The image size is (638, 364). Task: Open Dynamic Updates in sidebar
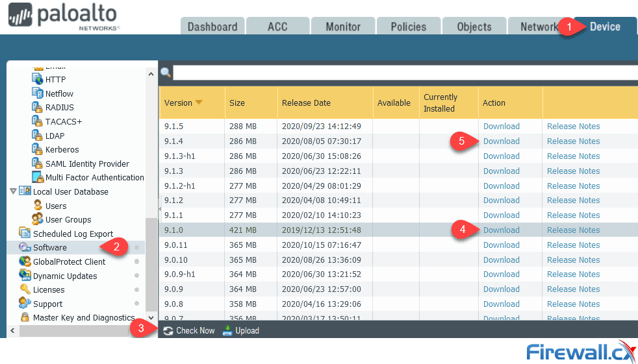click(x=65, y=276)
